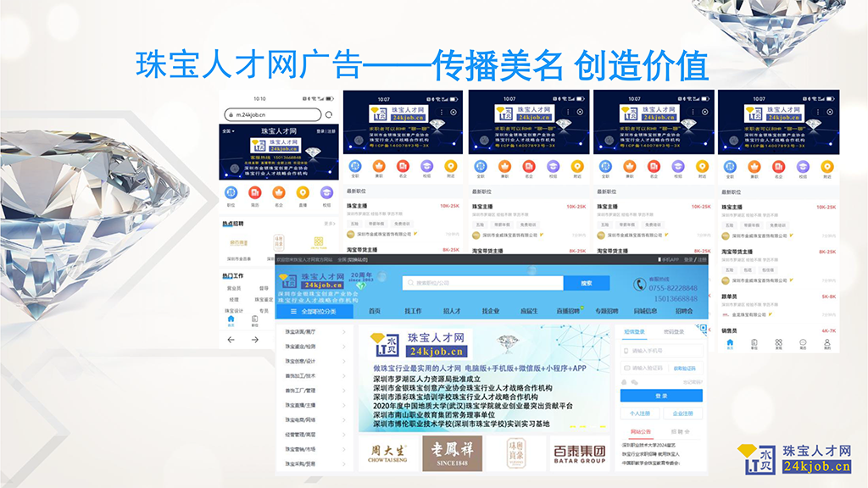Expand 珠宝电商/网络 category row
The image size is (868, 488).
point(315,420)
